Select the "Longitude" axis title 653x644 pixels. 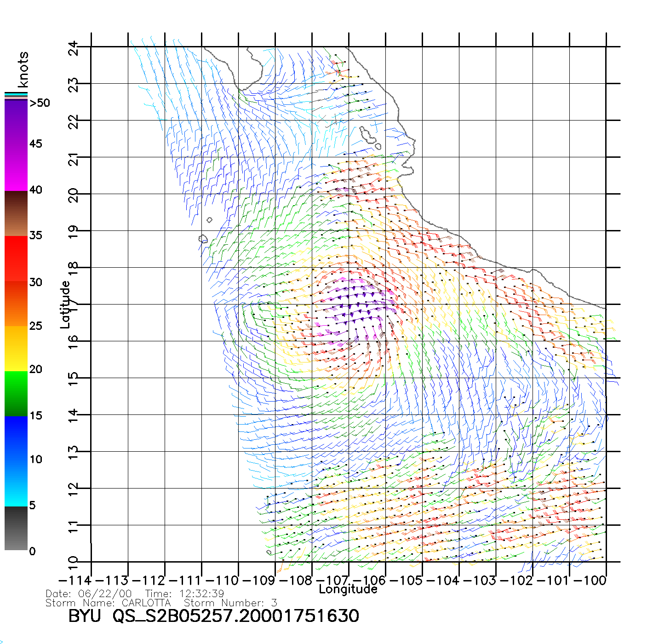coord(348,589)
